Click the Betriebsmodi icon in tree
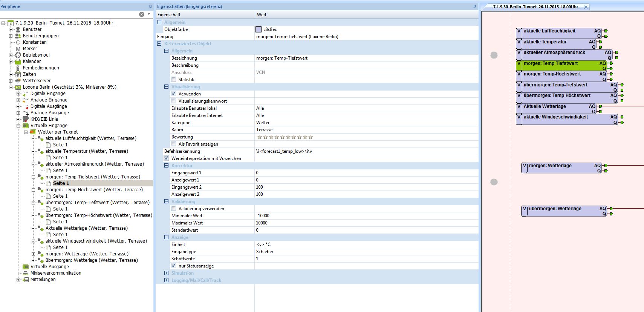Screen dimensions: 644x312 point(18,55)
